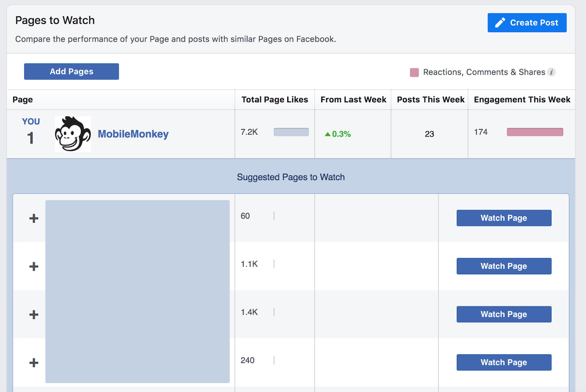Viewport: 586px width, 392px height.
Task: Click the info icon beside Reactions, Comments & Shares
Action: coord(552,72)
